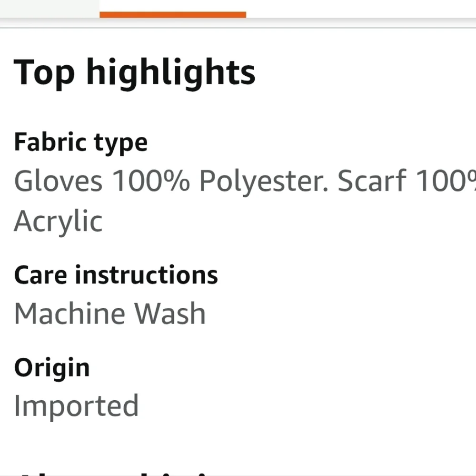Viewport: 476px width, 476px height.
Task: Select the white tab right of orange indicator
Action: (x=361, y=8)
